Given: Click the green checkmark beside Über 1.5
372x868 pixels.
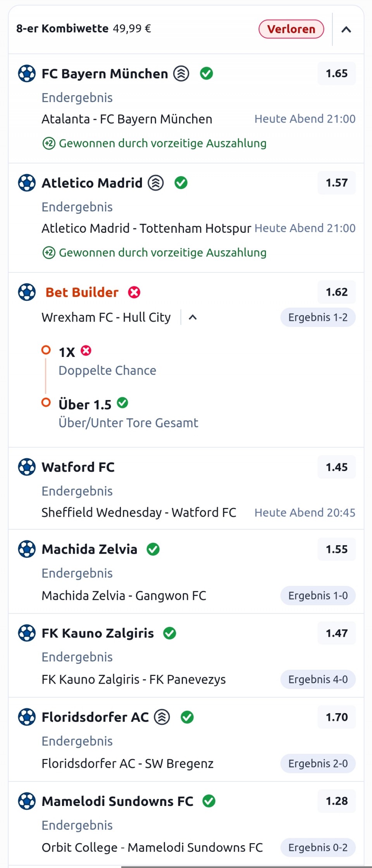Looking at the screenshot, I should click(x=122, y=403).
